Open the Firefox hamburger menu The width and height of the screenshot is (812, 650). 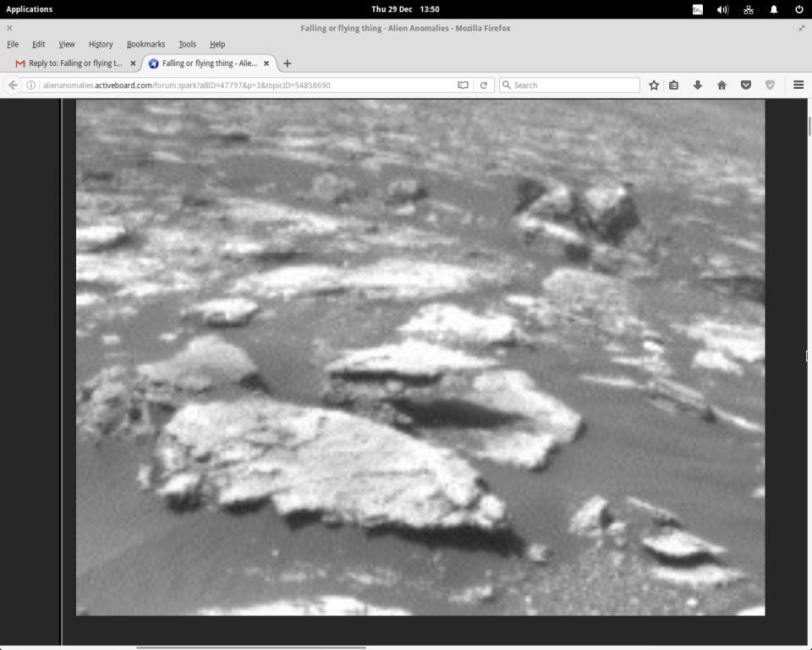pos(798,85)
